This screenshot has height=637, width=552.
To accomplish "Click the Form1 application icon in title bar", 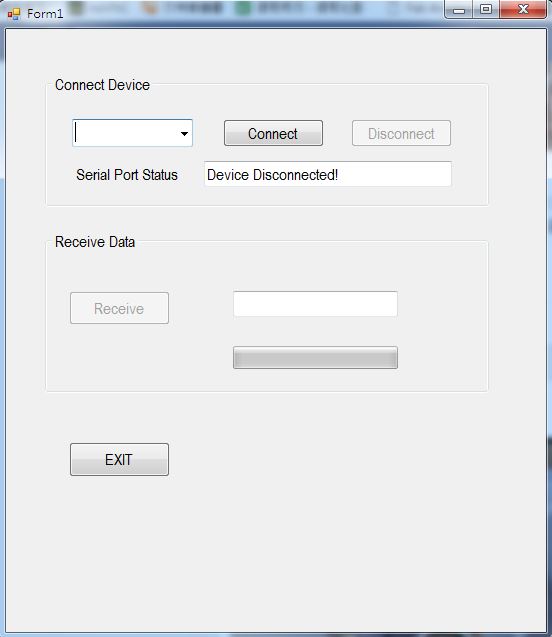I will click(x=14, y=14).
